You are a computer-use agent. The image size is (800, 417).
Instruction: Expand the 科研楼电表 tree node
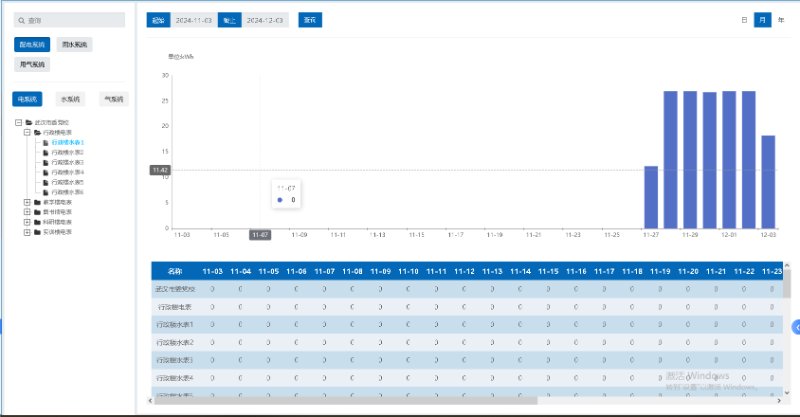(26, 222)
